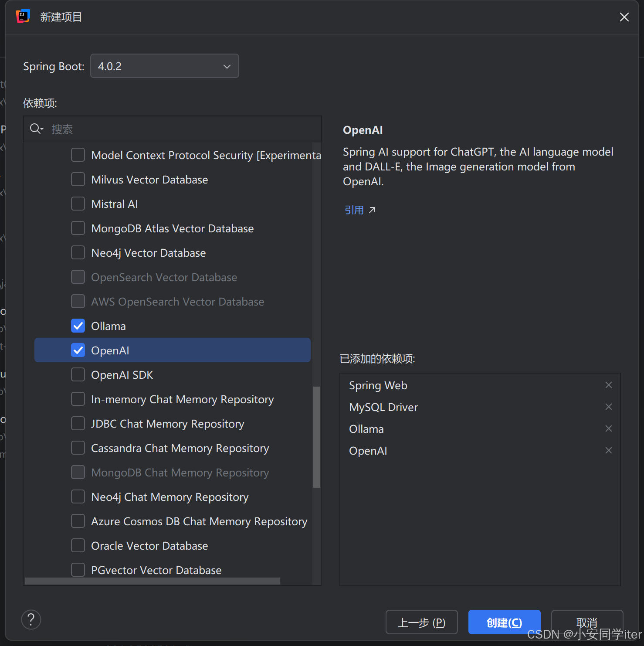Screen dimensions: 644x646
Task: Check JDBC Chat Memory Repository
Action: tap(78, 423)
